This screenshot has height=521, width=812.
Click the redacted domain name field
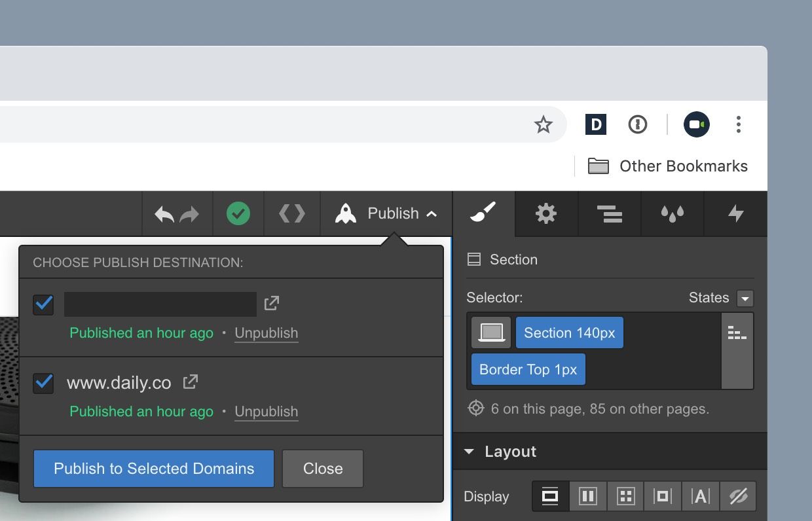coord(160,304)
